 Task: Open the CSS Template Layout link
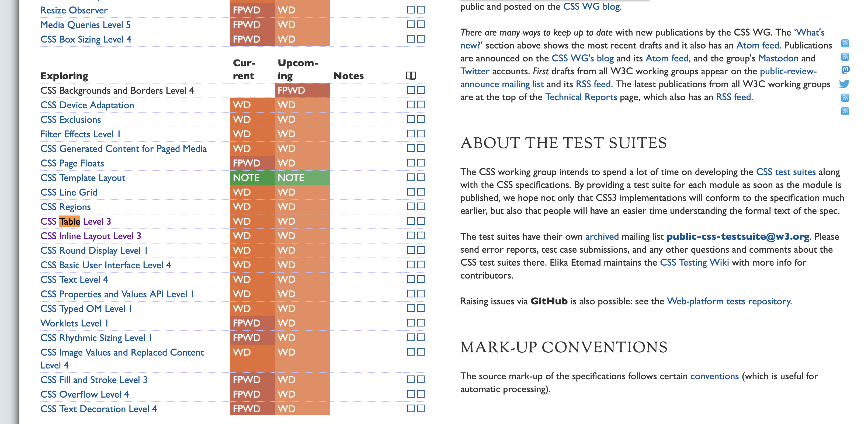(x=82, y=178)
